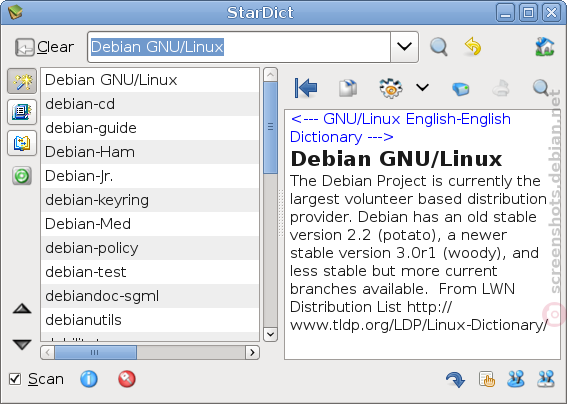Select debian-policy in the word list
Screen dimensions: 567x404
point(150,248)
